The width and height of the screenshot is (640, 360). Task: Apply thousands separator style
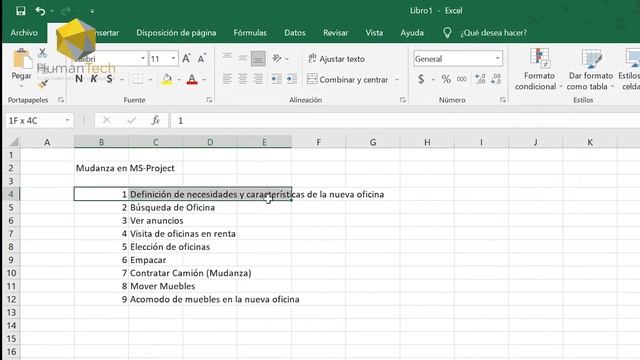pyautogui.click(x=462, y=79)
